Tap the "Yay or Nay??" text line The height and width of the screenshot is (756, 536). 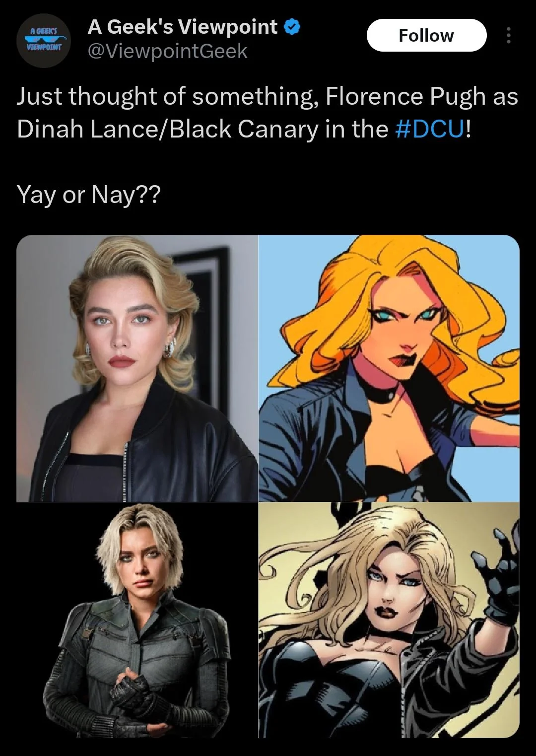click(89, 194)
